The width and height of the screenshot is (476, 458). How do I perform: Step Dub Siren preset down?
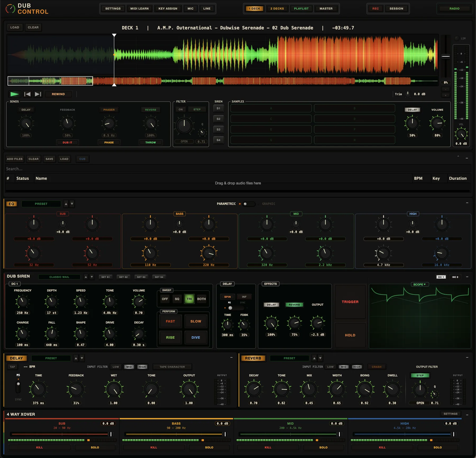coord(92,277)
